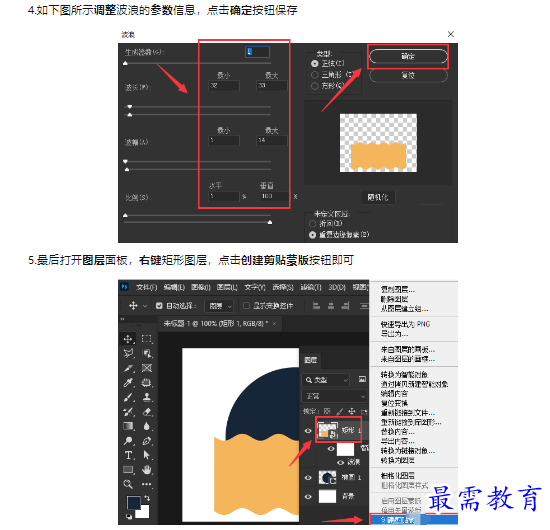Select the Frame tool
550x530 pixels.
[147, 368]
